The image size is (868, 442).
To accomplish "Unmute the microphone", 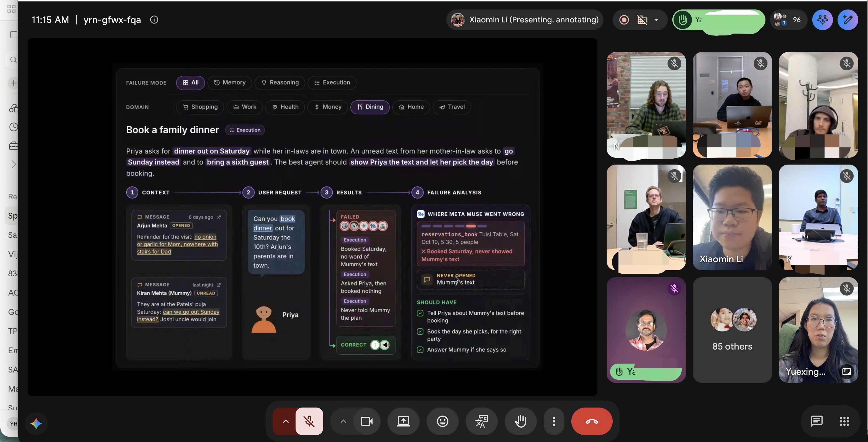I will (309, 421).
